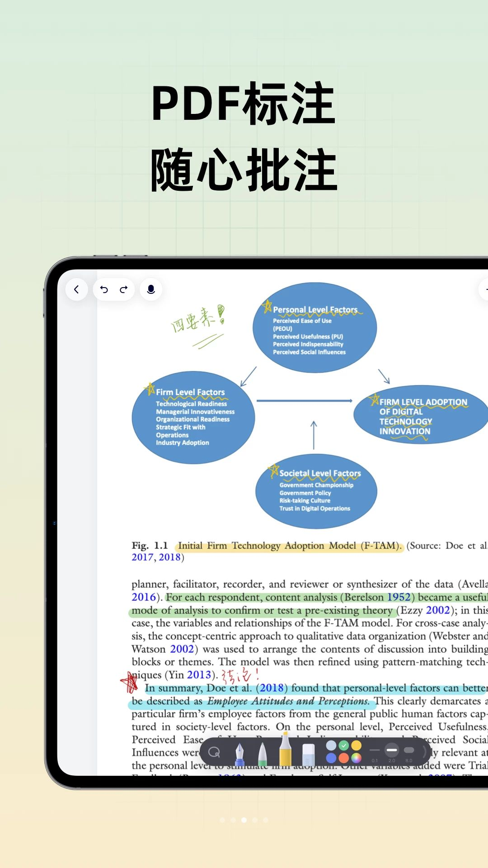Pick the green checked color swatch
This screenshot has width=488, height=868.
[344, 745]
